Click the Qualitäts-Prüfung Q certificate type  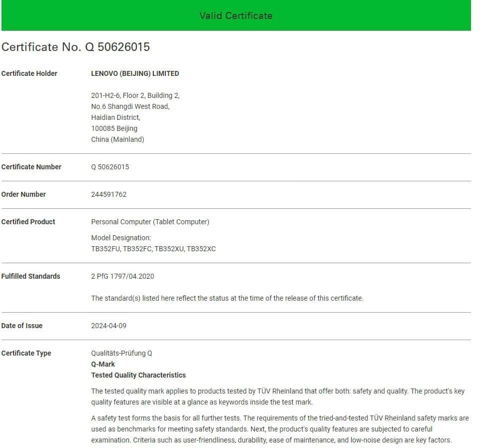click(121, 353)
